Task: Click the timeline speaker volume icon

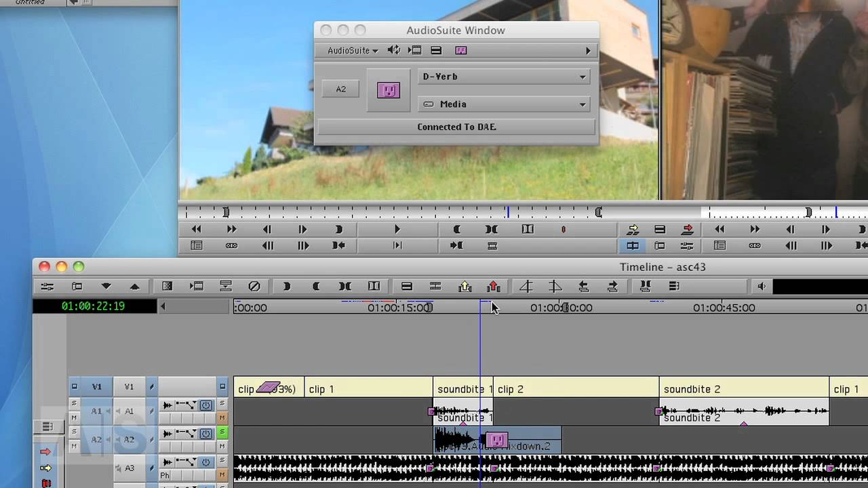Action: click(762, 287)
